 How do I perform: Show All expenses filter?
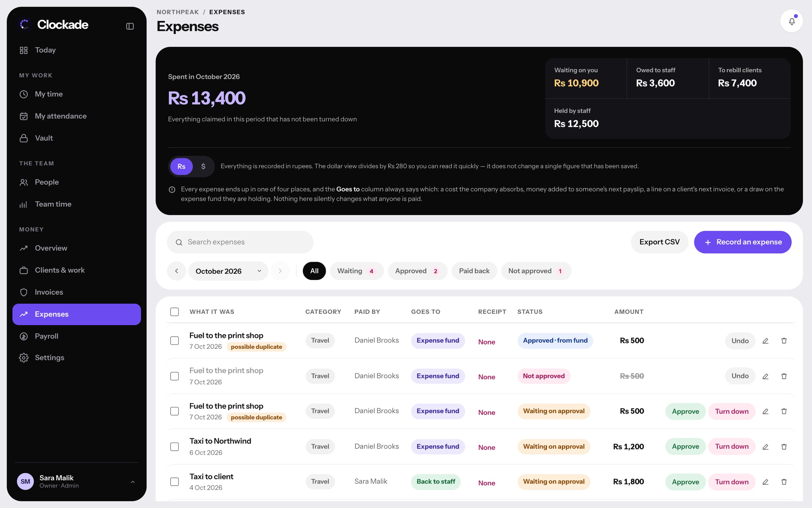(314, 271)
